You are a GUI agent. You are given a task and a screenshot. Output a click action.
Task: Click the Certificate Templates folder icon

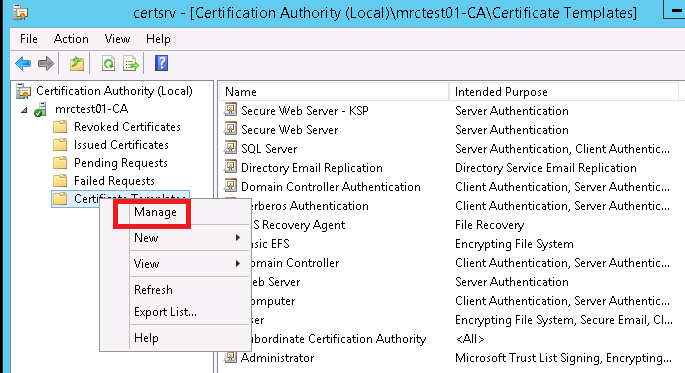point(60,199)
